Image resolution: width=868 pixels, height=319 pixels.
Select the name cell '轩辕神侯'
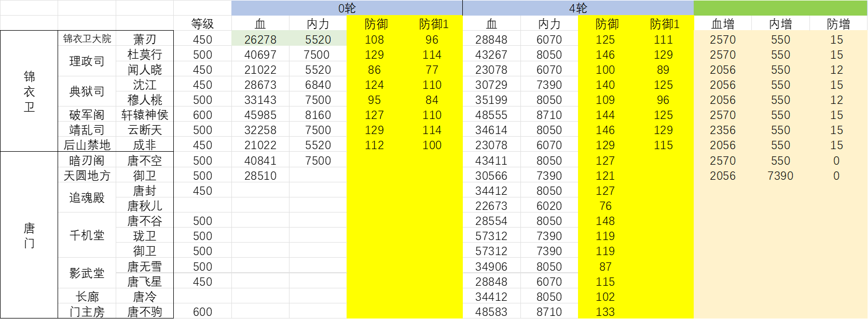(x=145, y=115)
